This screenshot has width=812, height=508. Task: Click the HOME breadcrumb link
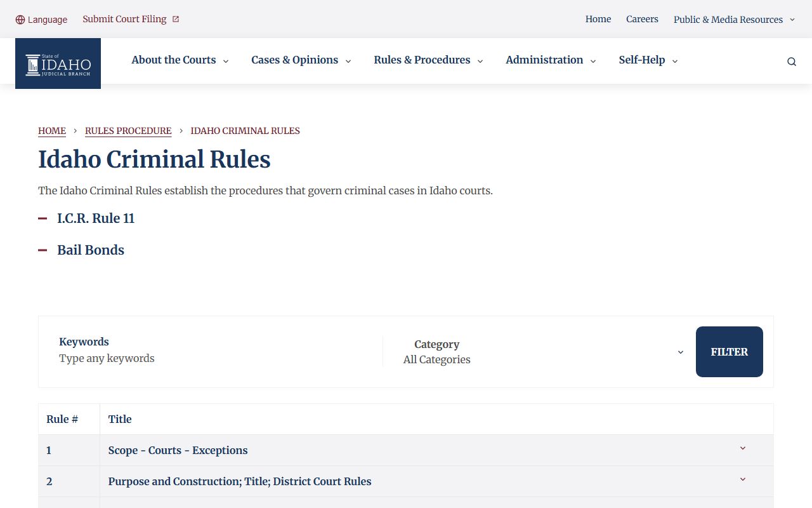[x=52, y=131]
